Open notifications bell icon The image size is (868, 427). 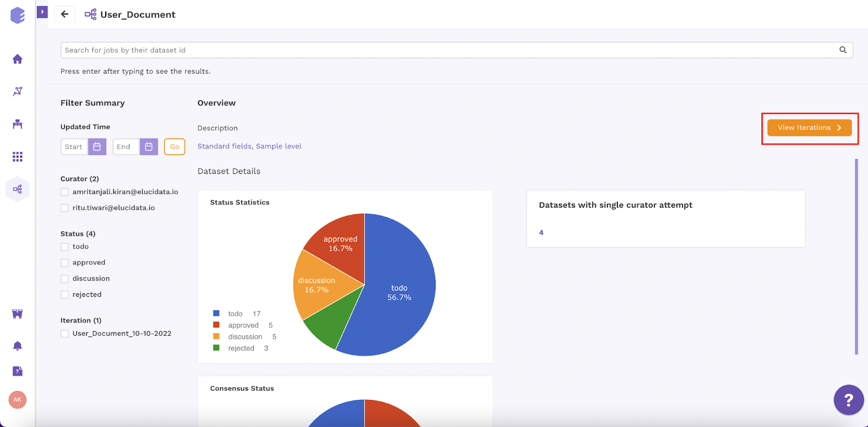[17, 346]
